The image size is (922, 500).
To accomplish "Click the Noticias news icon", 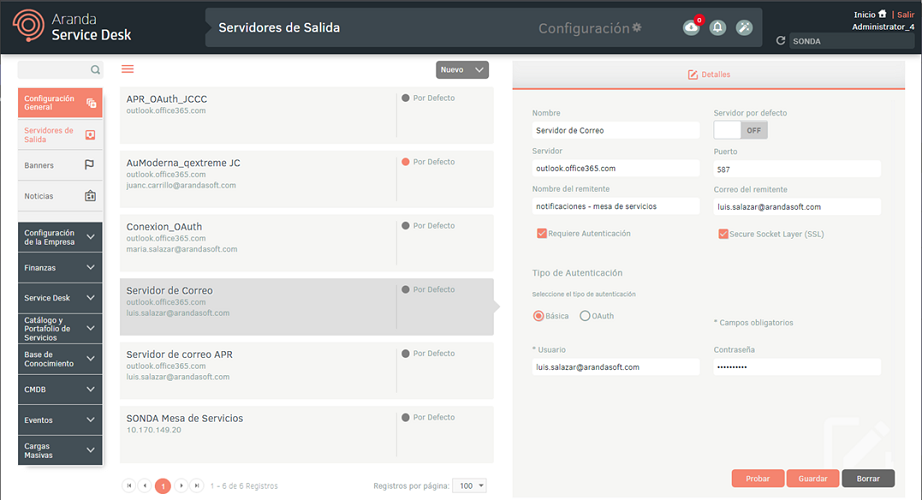I will pos(90,195).
